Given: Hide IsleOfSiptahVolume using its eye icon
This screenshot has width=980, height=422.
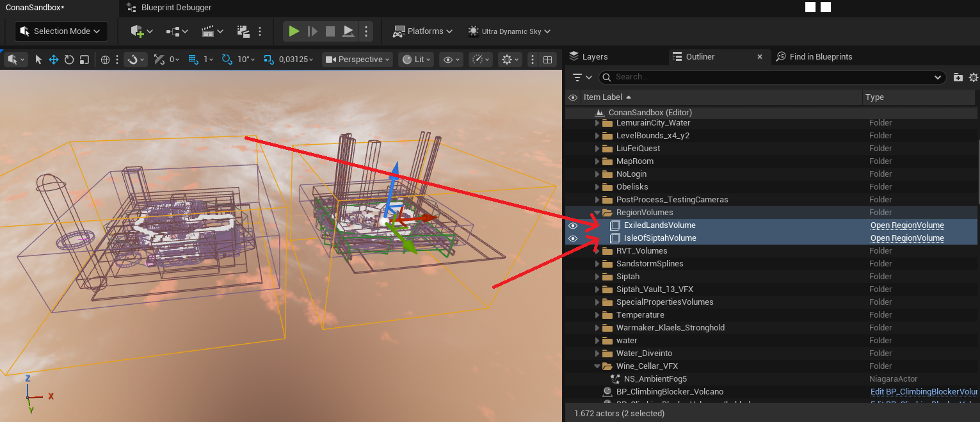Looking at the screenshot, I should (x=573, y=238).
